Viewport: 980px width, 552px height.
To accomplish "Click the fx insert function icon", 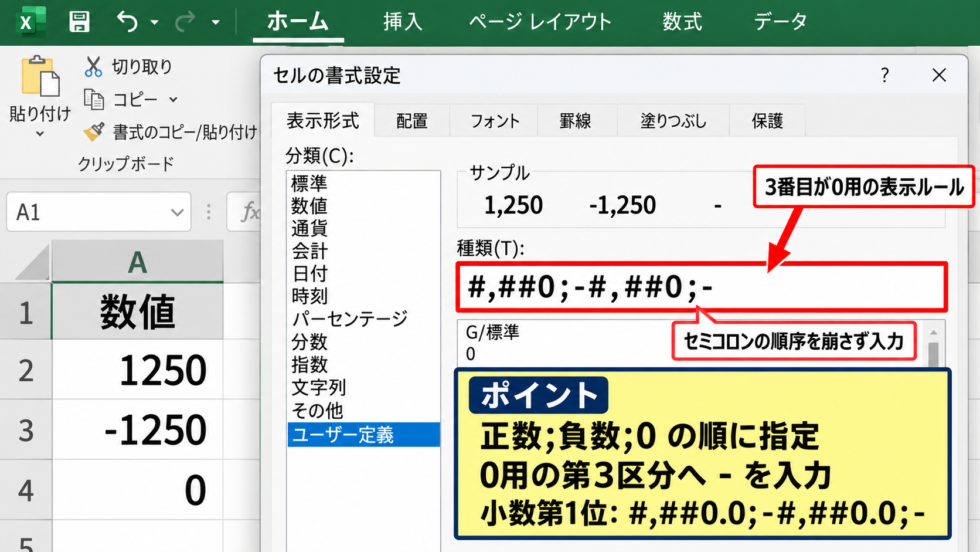I will pos(250,212).
